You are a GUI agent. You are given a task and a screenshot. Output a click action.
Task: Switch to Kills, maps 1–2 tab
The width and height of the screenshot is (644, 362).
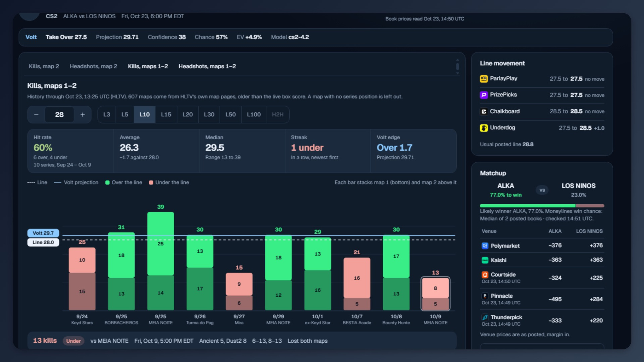pos(148,66)
